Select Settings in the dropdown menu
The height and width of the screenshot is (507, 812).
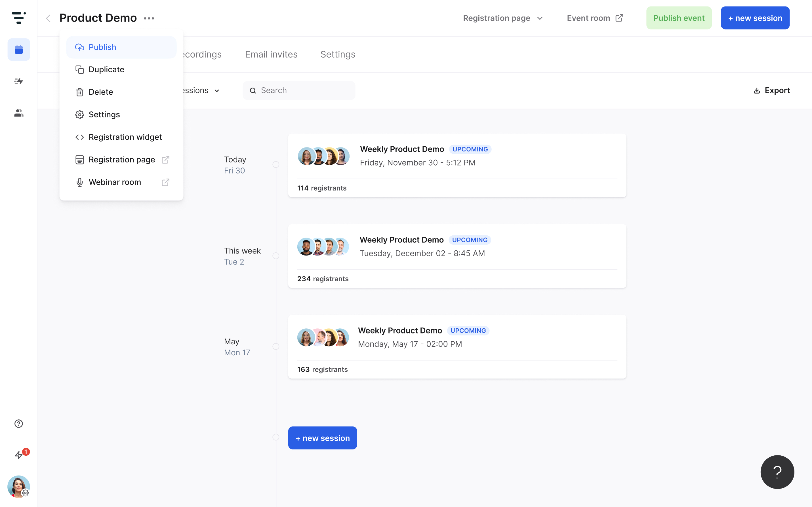pos(121,114)
